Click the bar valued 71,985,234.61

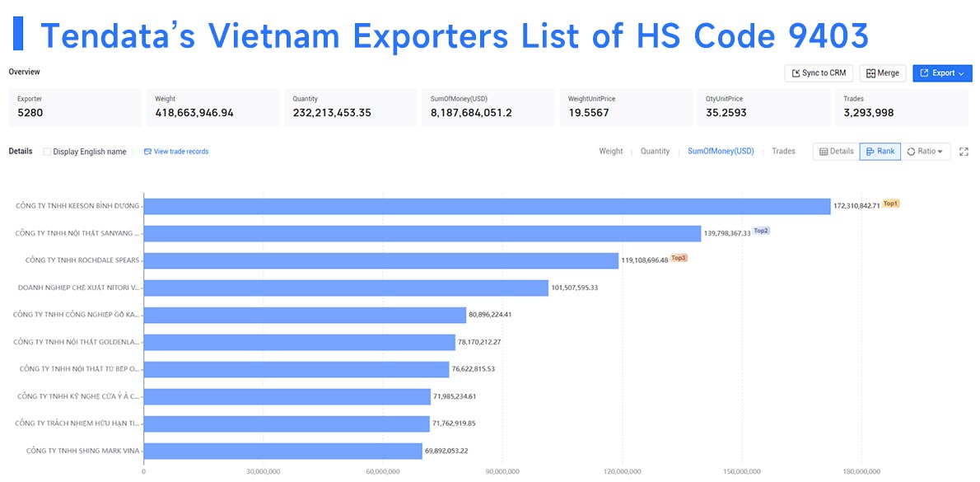point(287,397)
